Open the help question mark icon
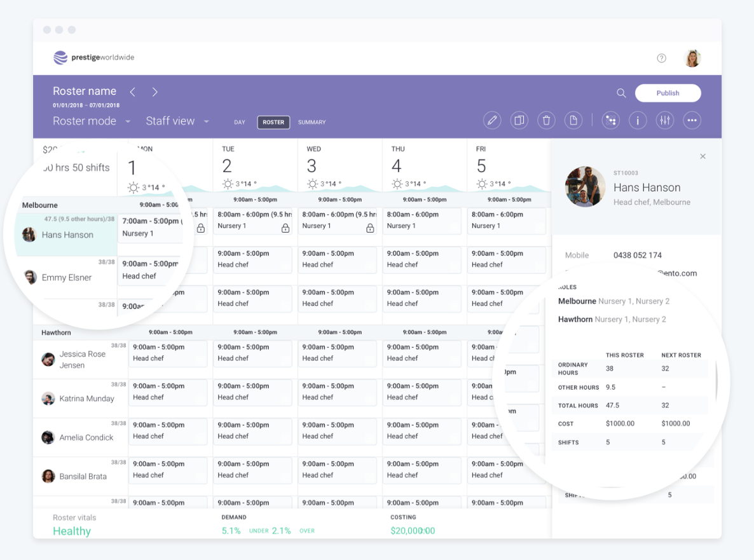Image resolution: width=754 pixels, height=560 pixels. click(662, 58)
